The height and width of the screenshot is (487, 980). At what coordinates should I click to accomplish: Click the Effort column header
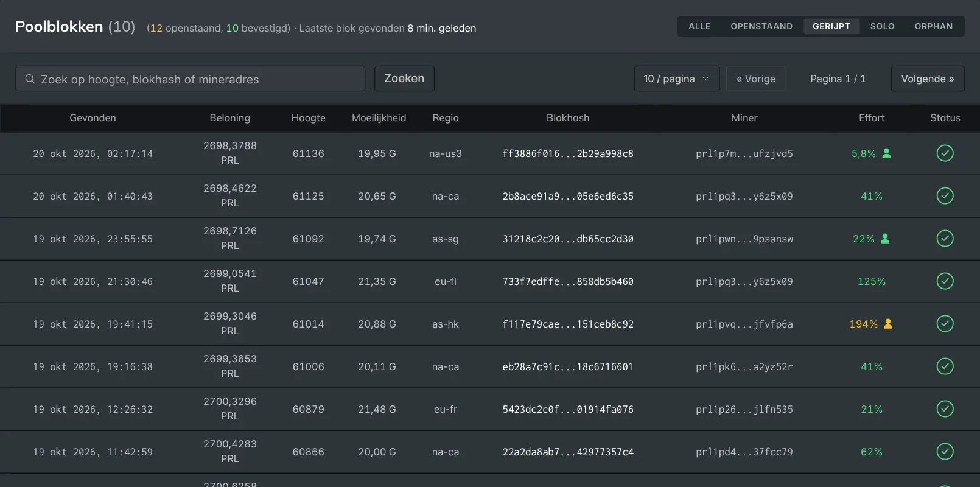click(x=872, y=118)
